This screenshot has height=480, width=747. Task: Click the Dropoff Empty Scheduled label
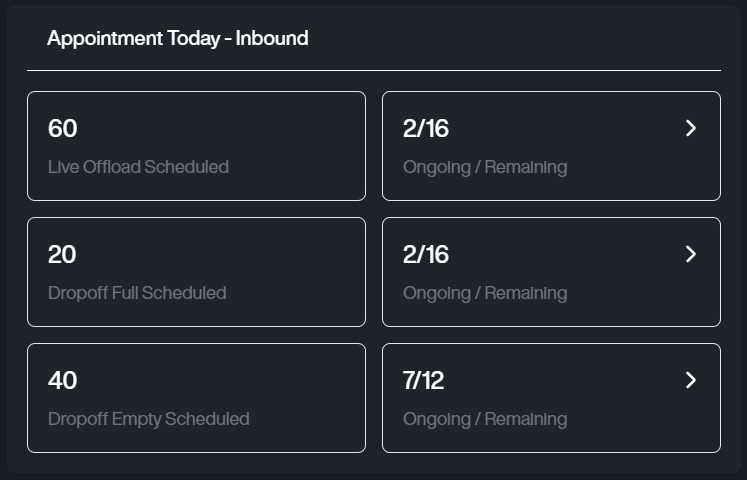tap(148, 419)
